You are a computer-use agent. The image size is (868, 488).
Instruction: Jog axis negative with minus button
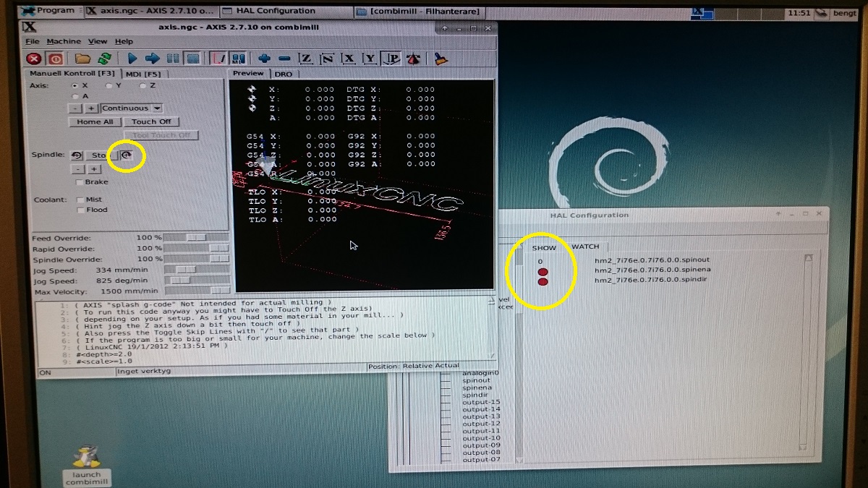coord(76,108)
